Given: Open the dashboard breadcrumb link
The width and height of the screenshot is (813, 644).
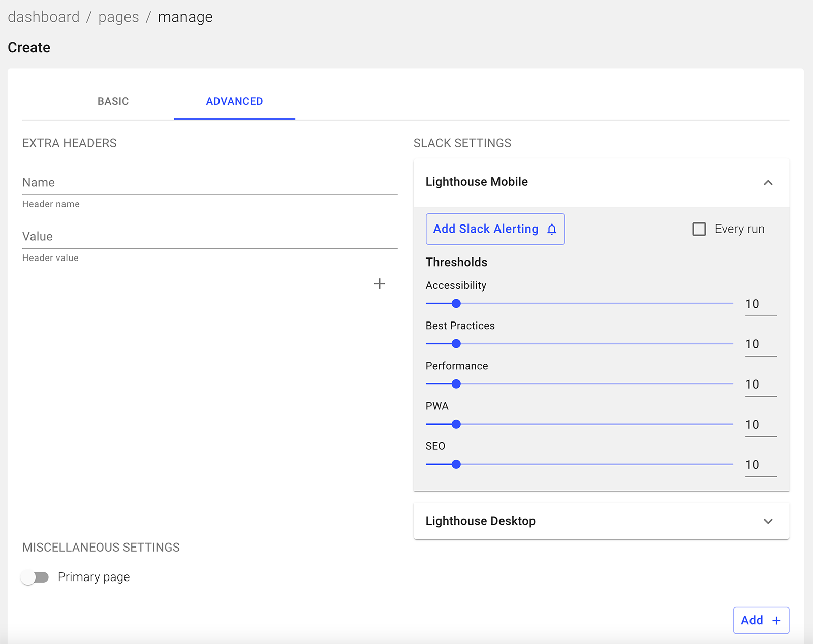Looking at the screenshot, I should (x=44, y=17).
